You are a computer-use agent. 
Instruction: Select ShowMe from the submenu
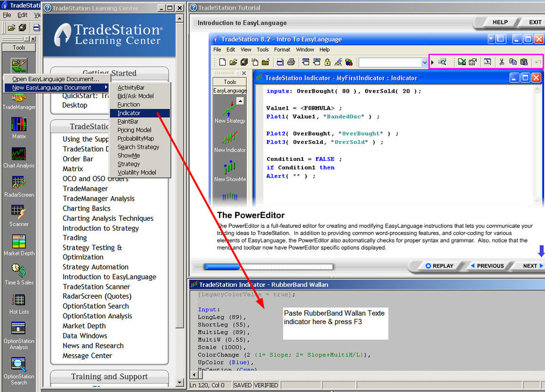140,155
